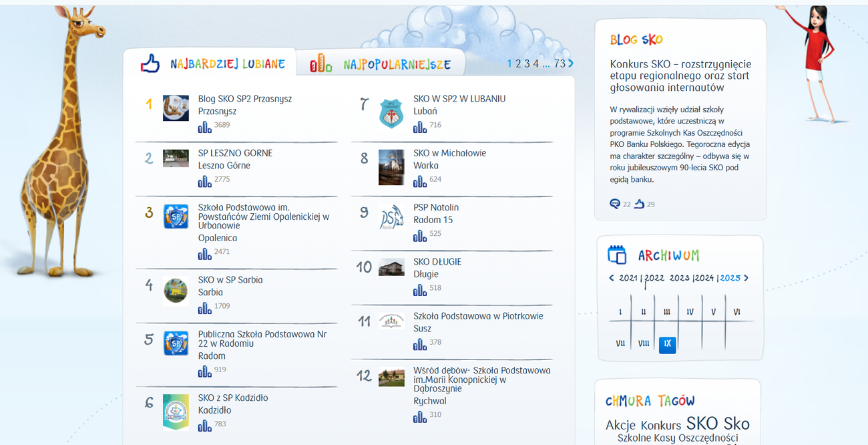The height and width of the screenshot is (445, 868).
Task: Show later years with archive right arrow
Action: tap(746, 278)
